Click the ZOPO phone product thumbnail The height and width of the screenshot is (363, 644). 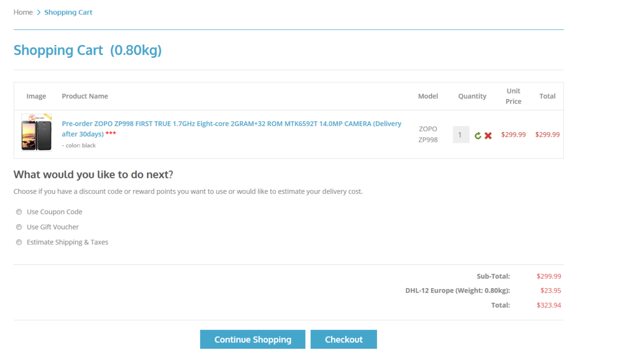pos(36,133)
